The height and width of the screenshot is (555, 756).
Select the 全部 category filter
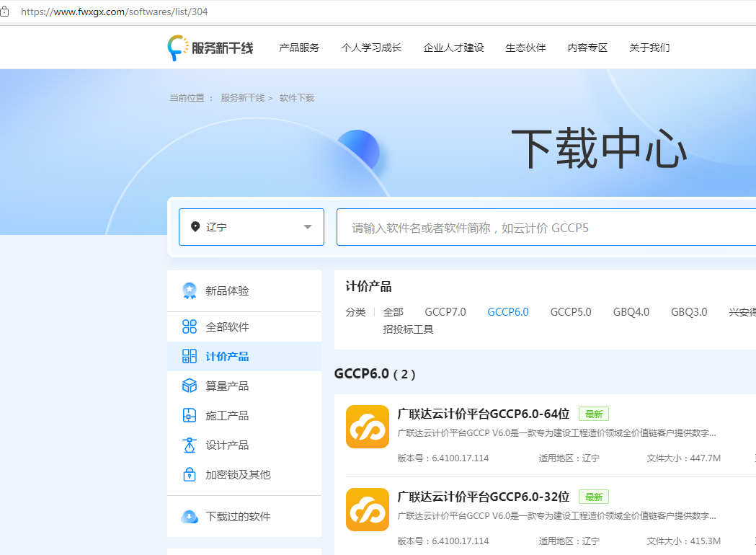tap(393, 312)
